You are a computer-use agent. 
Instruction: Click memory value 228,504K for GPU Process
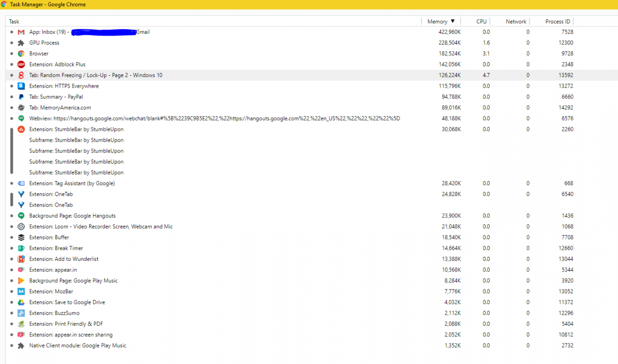click(450, 43)
